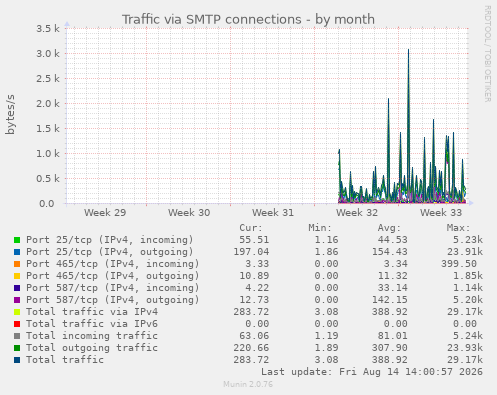Click the Total traffic dark blue swatch
The image size is (497, 395).
point(17,360)
